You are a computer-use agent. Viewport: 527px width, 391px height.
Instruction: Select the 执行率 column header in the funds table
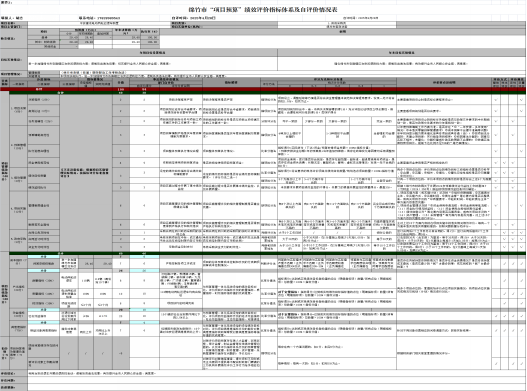(150, 32)
